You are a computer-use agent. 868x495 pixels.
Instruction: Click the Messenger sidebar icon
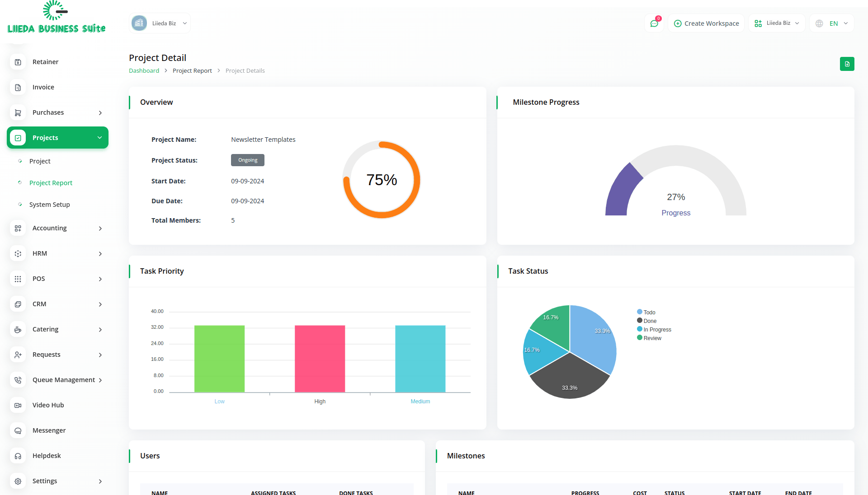(x=18, y=430)
